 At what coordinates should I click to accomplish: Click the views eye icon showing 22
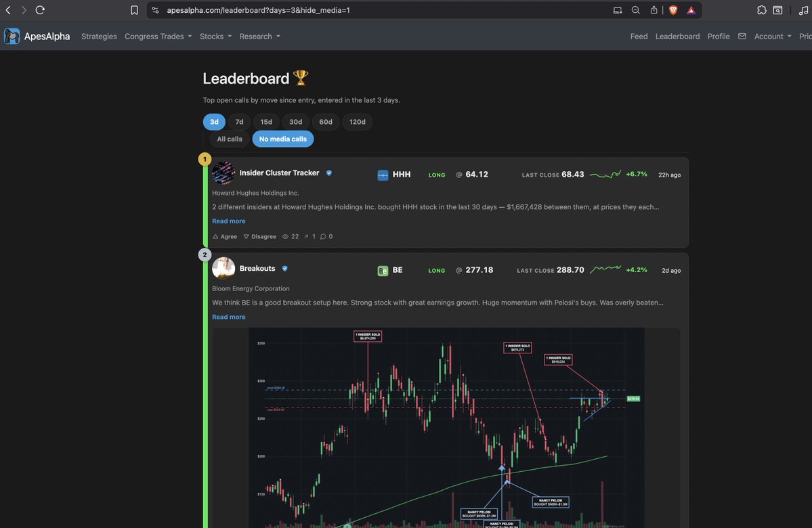pos(285,236)
